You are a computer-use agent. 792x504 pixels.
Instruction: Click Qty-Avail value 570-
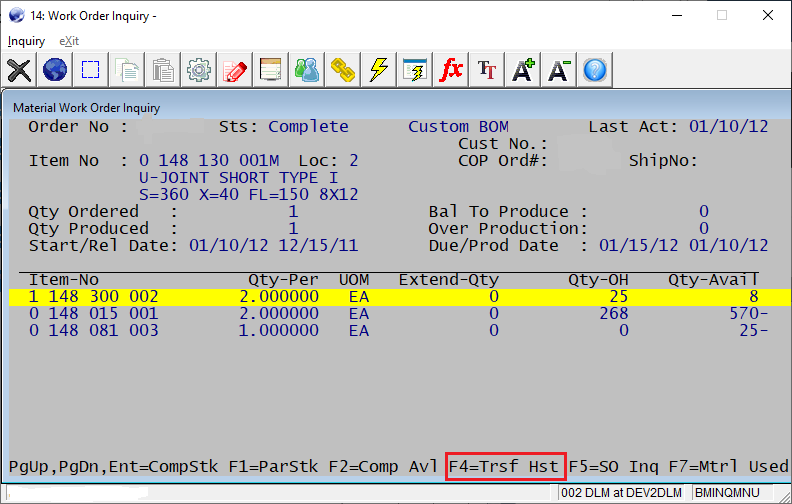coord(749,314)
